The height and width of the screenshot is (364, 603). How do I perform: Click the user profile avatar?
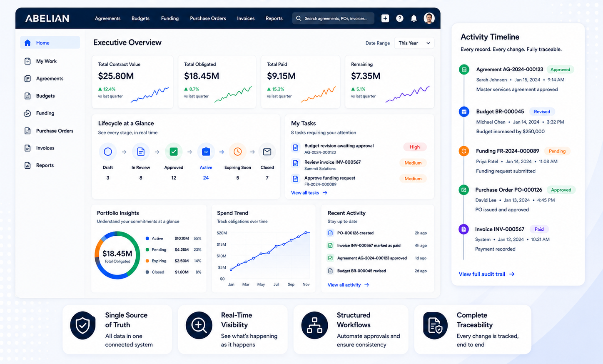[429, 18]
